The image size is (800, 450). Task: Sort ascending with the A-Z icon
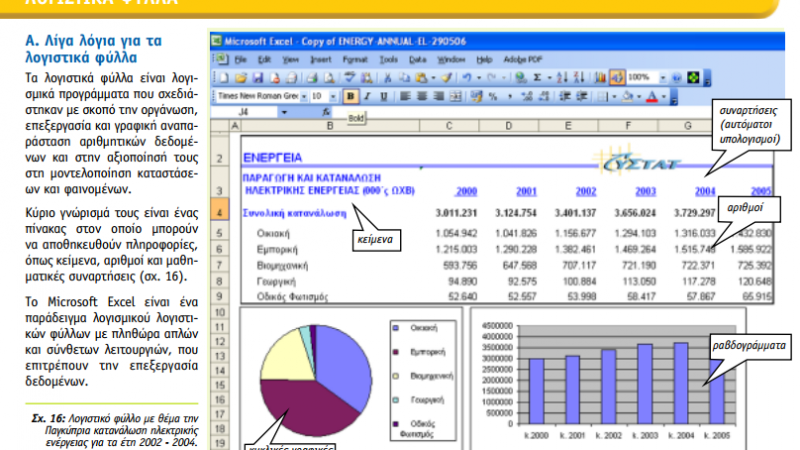click(x=562, y=78)
